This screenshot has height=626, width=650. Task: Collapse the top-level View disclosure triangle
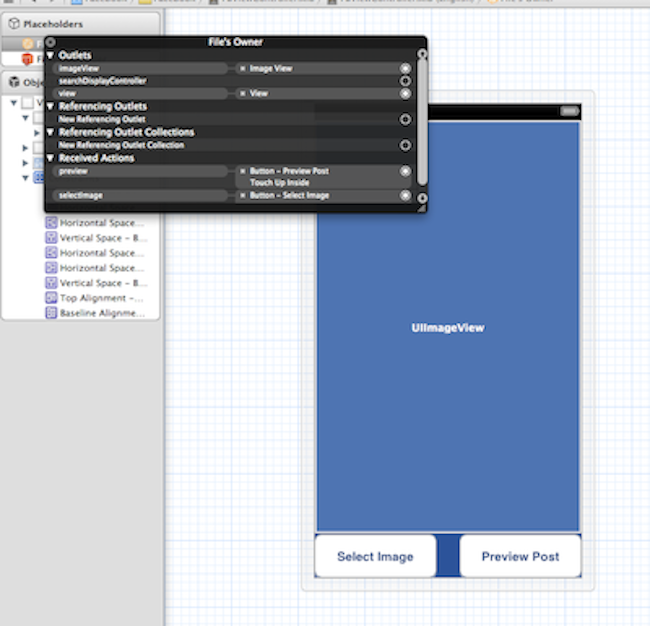[x=14, y=102]
